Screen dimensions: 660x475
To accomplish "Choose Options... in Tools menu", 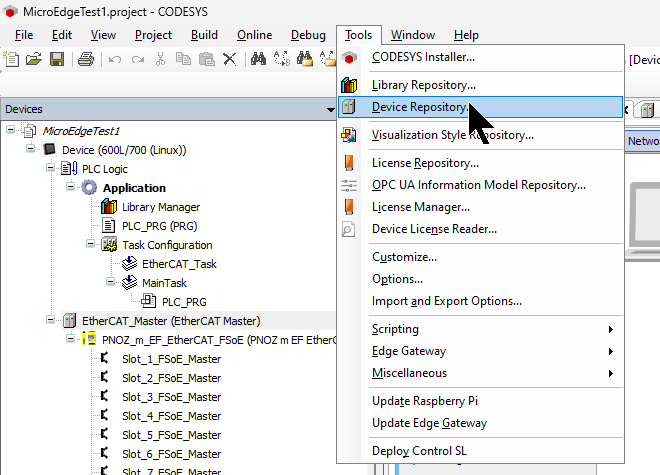I will 480,279.
